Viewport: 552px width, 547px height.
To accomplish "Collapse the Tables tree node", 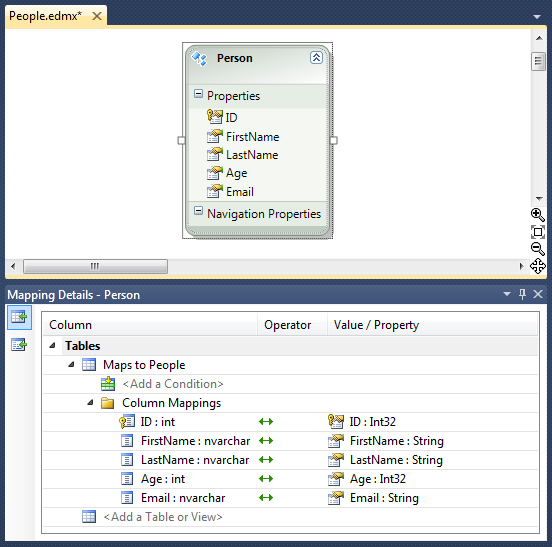I will [52, 345].
